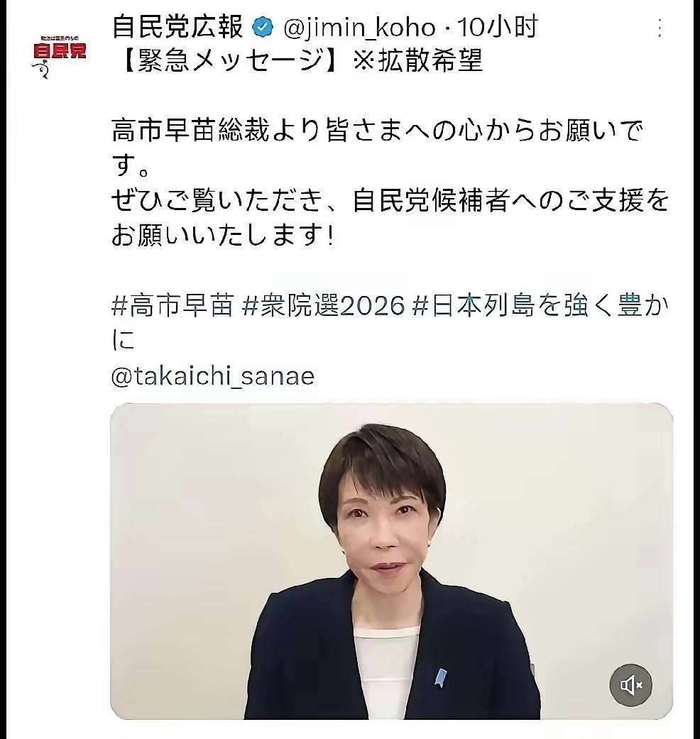Click the blue verified badge
The height and width of the screenshot is (739, 700).
[x=263, y=28]
